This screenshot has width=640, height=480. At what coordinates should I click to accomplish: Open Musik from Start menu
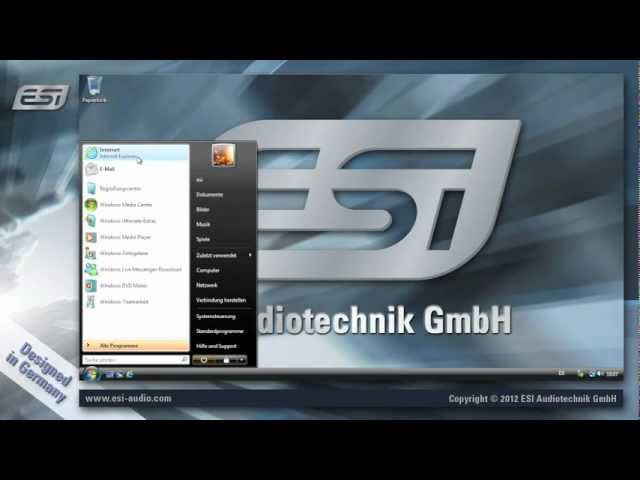tap(203, 224)
